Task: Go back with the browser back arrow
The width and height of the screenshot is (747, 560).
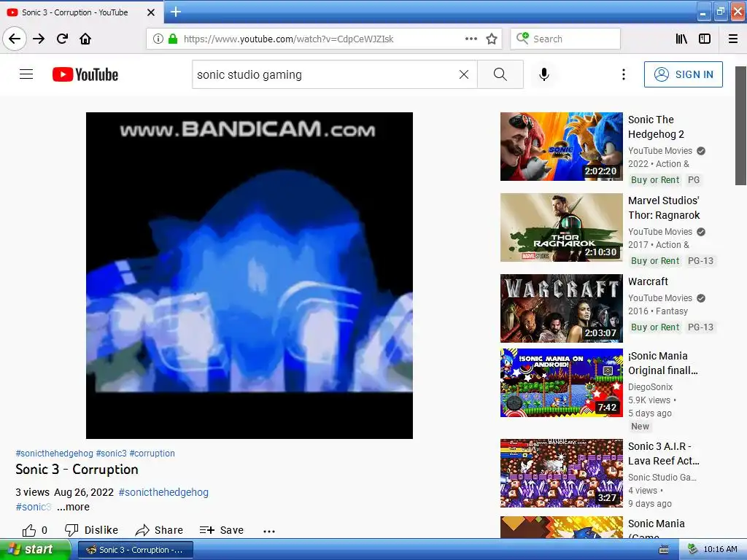Action: pos(15,39)
